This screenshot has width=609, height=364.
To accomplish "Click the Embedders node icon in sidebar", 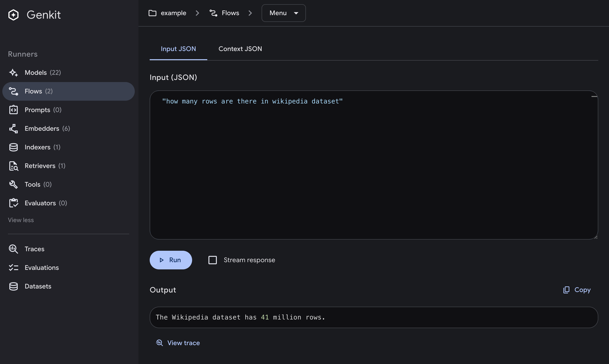I will [14, 129].
